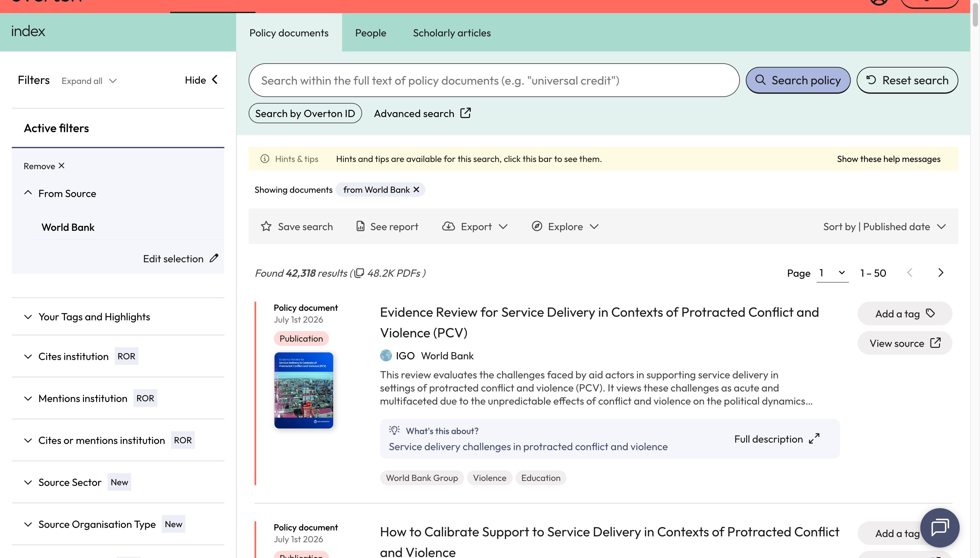Click the Save search star icon
The image size is (980, 558).
pos(266,226)
